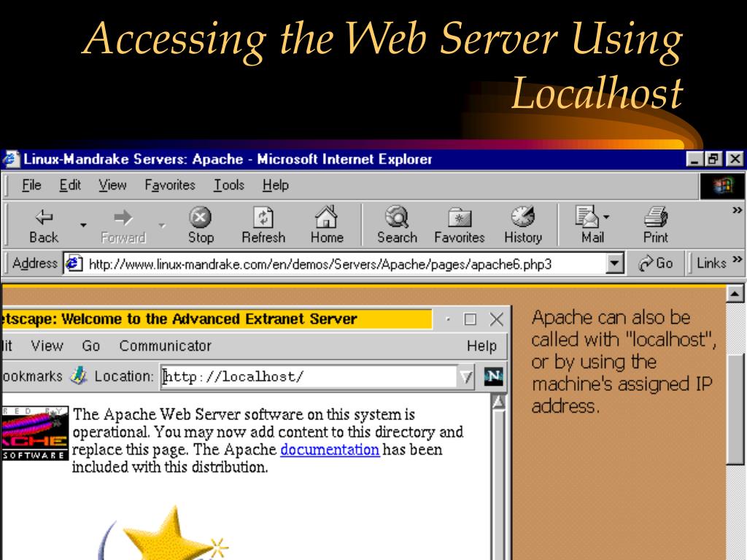Click the Refresh page icon
747x560 pixels.
(263, 217)
